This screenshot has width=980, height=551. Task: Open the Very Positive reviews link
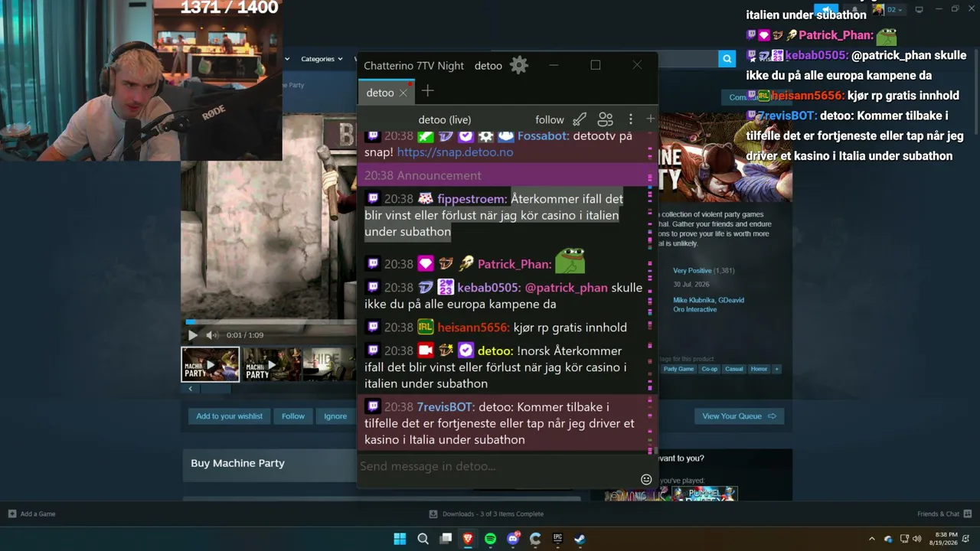pos(692,271)
